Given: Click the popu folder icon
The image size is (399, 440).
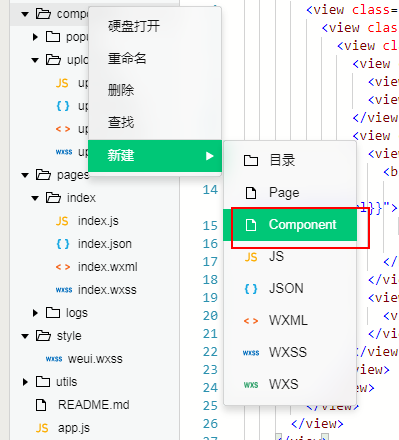Looking at the screenshot, I should coord(53,36).
